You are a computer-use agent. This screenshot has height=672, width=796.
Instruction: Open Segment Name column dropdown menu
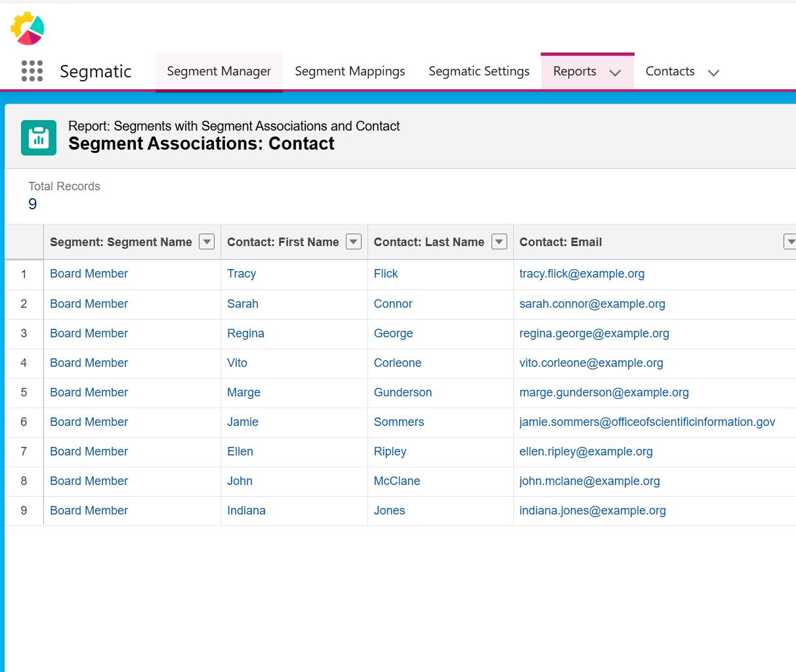pyautogui.click(x=207, y=241)
